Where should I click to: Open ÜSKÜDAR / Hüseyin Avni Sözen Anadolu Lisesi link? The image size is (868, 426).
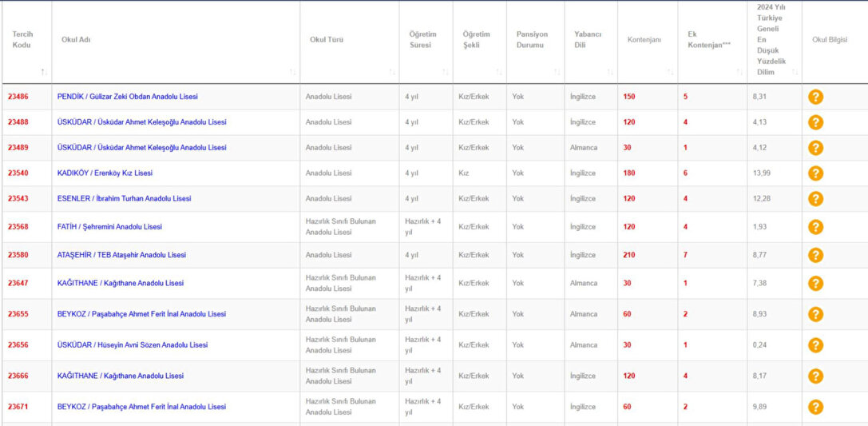(x=133, y=345)
